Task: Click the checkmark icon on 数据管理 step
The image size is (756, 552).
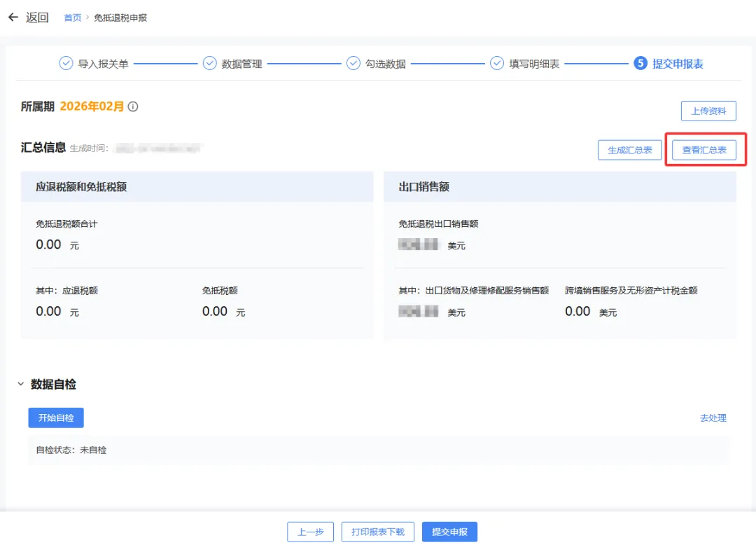Action: [209, 62]
